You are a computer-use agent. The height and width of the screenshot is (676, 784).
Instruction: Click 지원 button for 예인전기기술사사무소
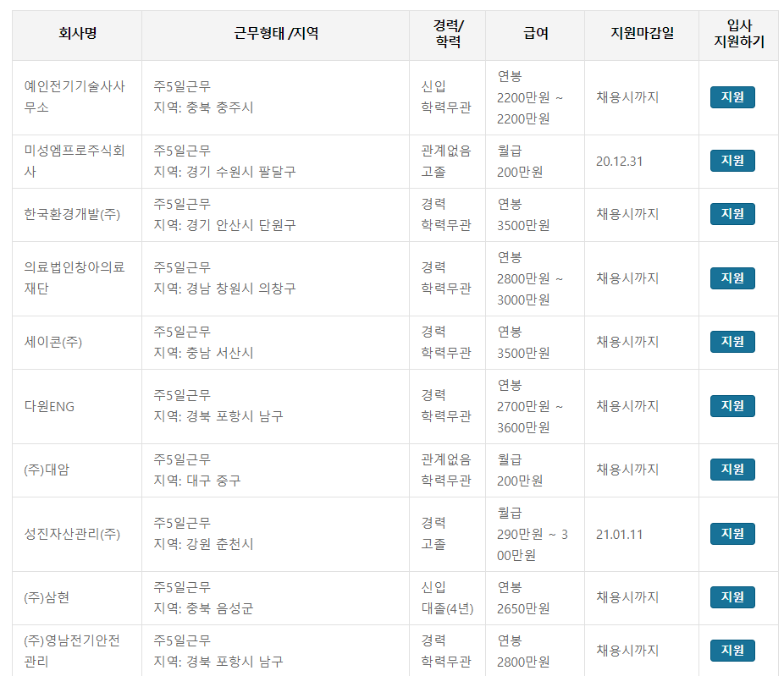tap(732, 97)
